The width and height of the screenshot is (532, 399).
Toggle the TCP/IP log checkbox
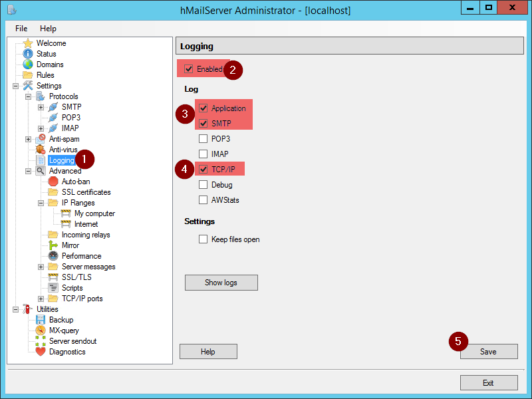203,169
